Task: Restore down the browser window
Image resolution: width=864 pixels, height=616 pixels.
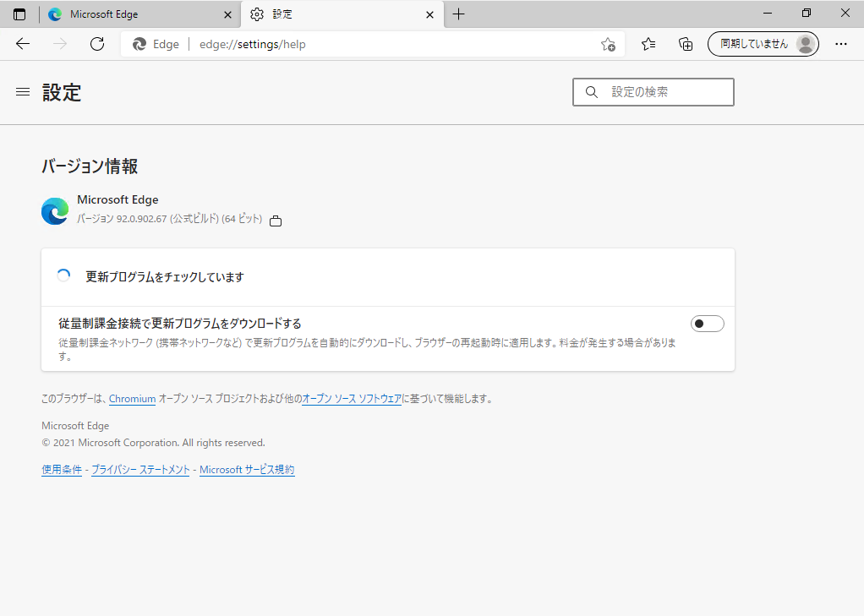Action: coord(807,14)
